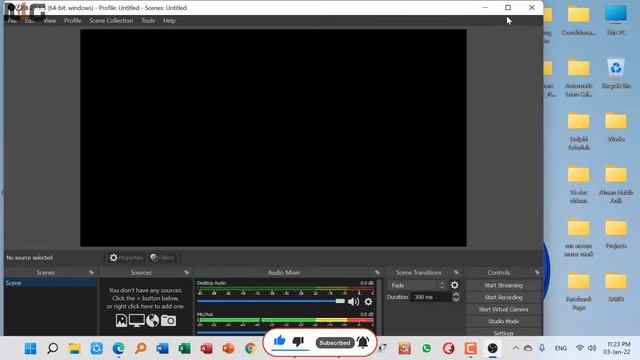Open Windows Search from taskbar
The image size is (640, 360).
point(52,349)
